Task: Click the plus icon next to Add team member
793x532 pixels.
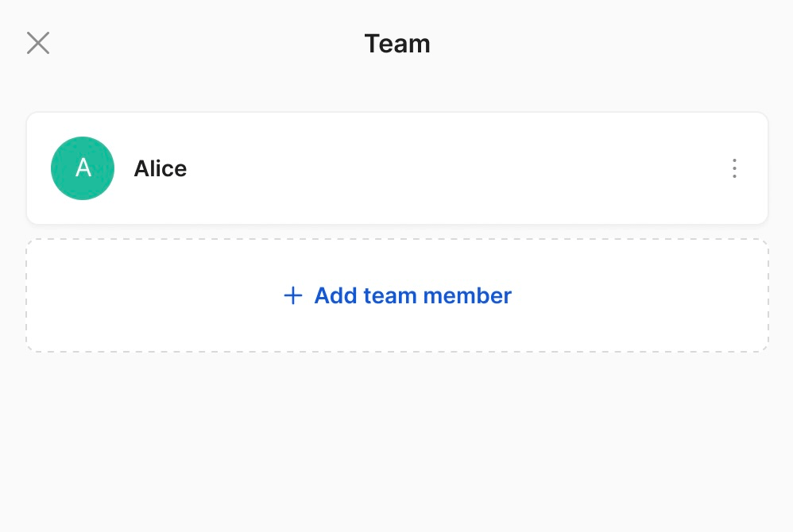Action: (x=292, y=295)
